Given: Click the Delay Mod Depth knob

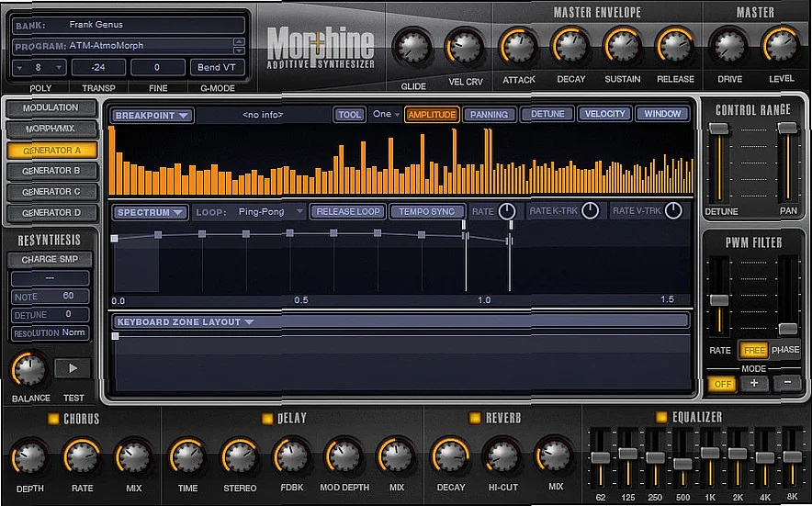Looking at the screenshot, I should [x=344, y=456].
